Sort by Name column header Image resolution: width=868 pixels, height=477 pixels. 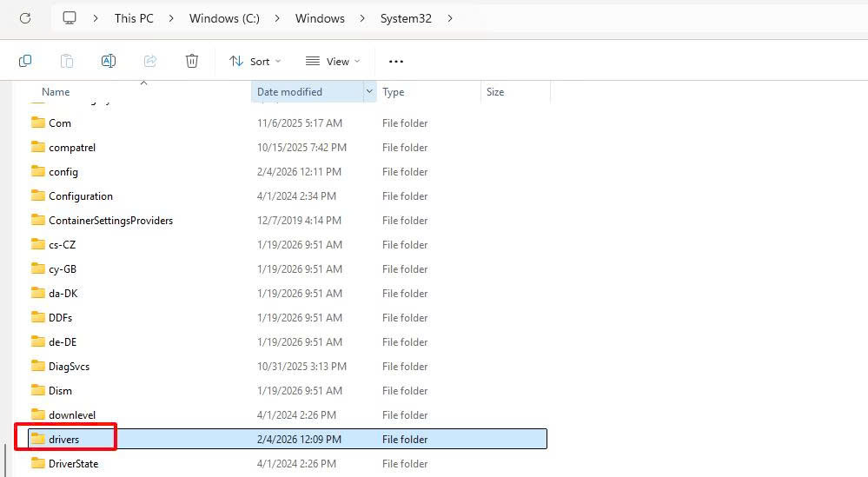pos(56,92)
